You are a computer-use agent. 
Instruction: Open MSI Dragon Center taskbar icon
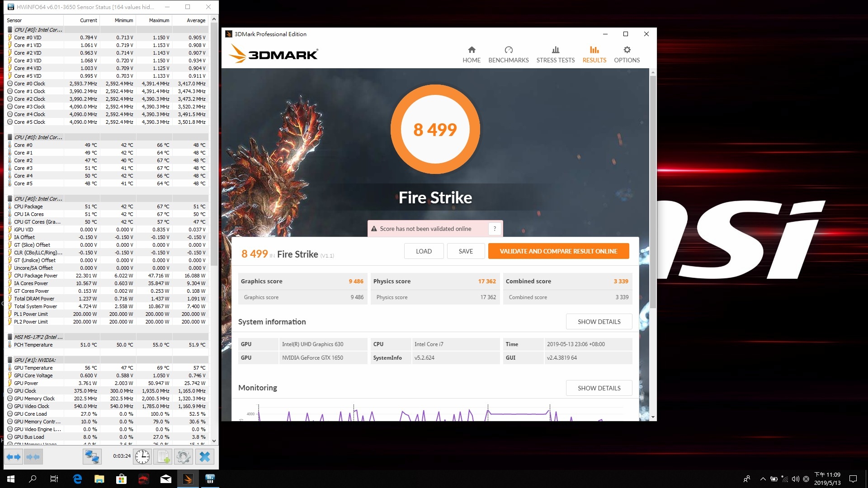click(143, 479)
